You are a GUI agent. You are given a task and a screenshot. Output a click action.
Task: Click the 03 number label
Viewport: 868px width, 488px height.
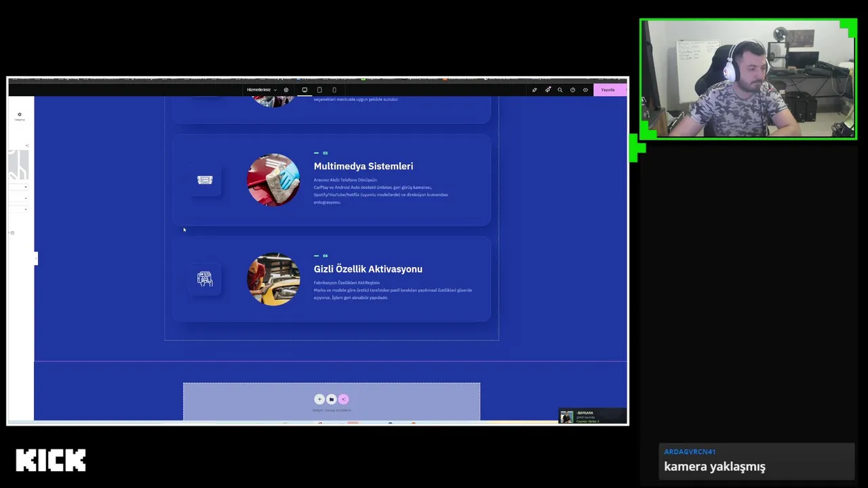coord(325,153)
